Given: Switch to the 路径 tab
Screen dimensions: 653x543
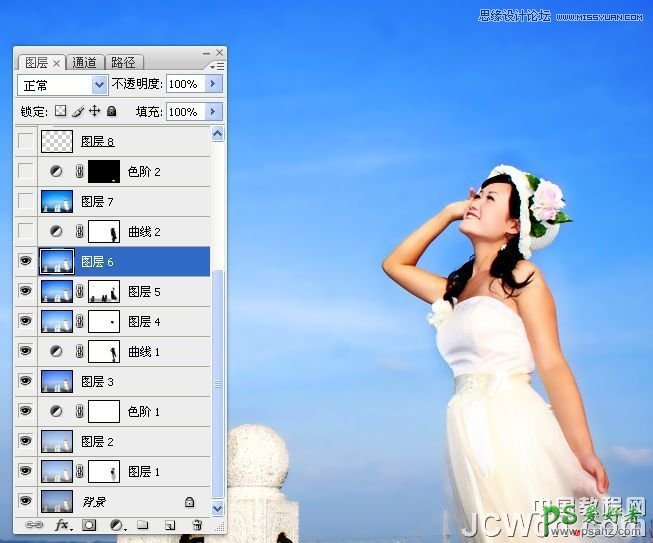Looking at the screenshot, I should [123, 62].
